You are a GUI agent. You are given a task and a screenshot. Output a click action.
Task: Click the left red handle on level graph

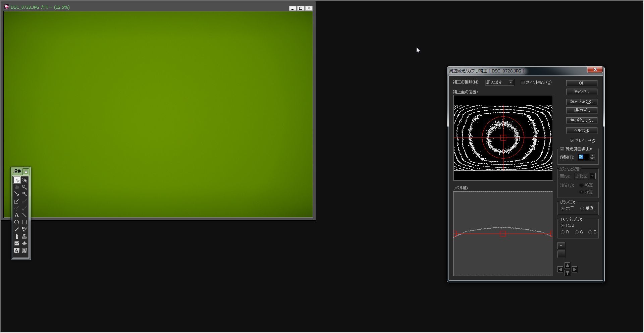[455, 233]
